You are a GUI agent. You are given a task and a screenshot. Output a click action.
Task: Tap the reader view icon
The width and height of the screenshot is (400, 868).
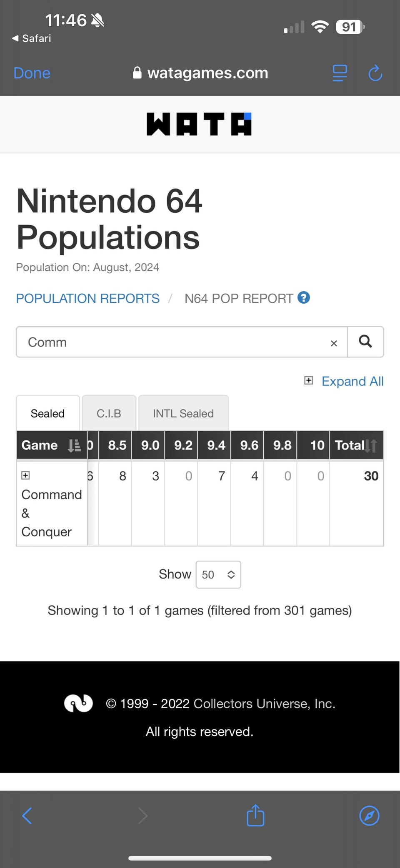click(340, 73)
